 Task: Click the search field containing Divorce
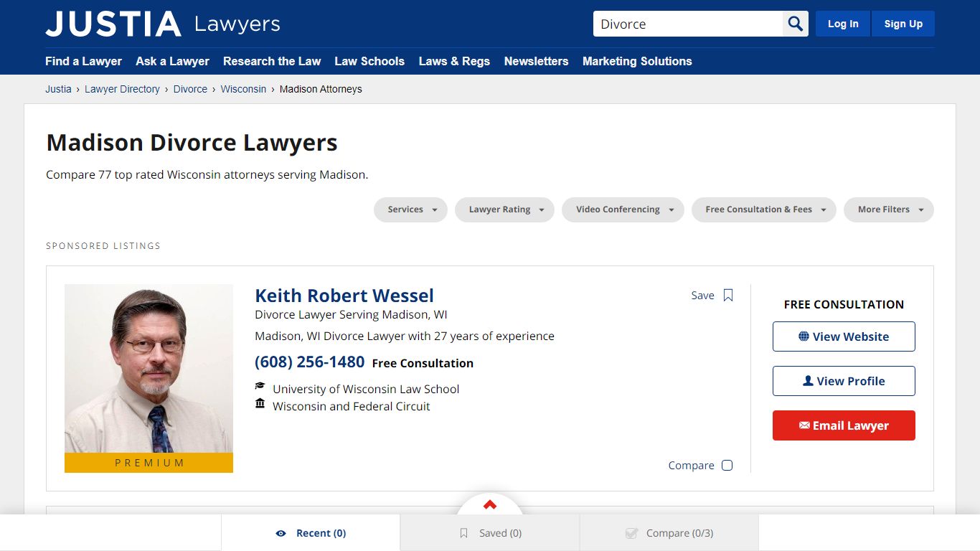coord(688,24)
